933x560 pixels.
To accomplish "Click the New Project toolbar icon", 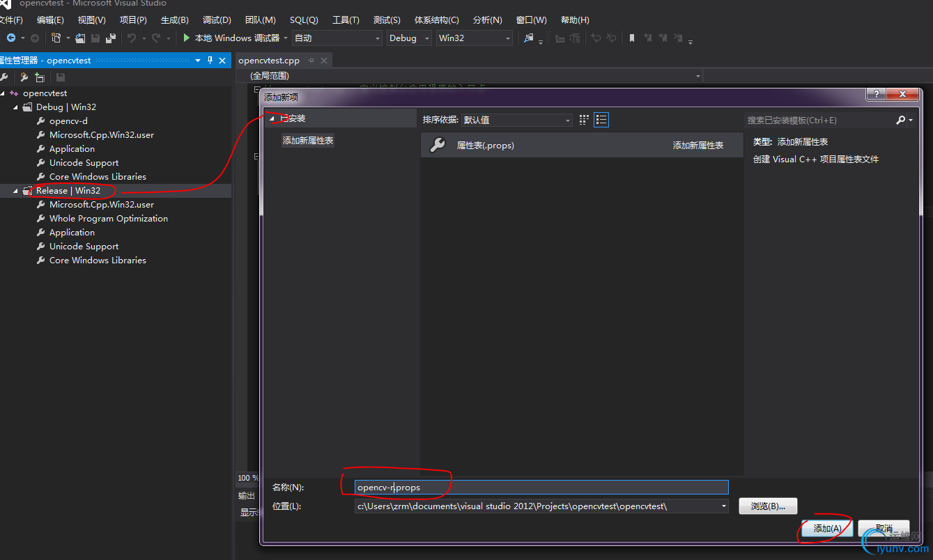I will point(58,38).
